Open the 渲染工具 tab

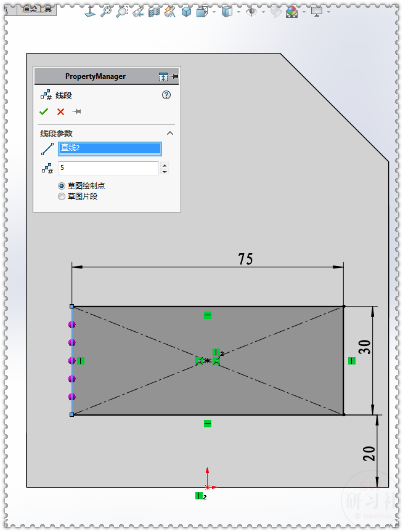coord(37,9)
